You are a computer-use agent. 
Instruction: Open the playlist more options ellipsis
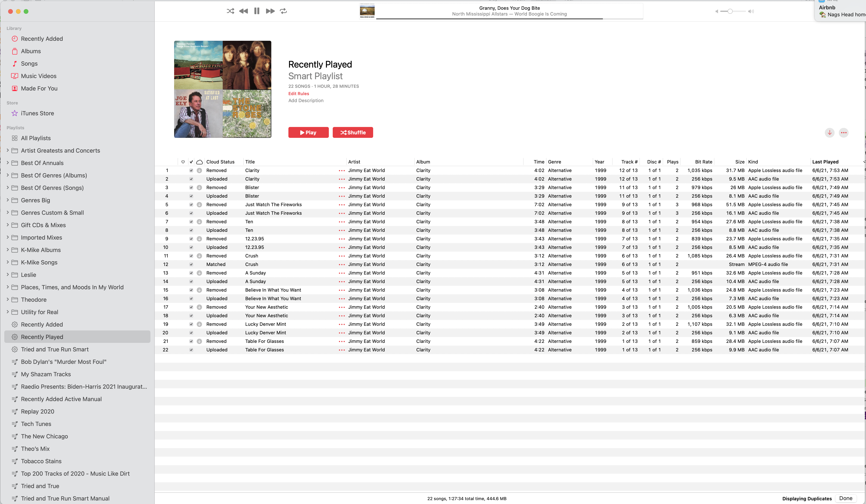click(844, 133)
